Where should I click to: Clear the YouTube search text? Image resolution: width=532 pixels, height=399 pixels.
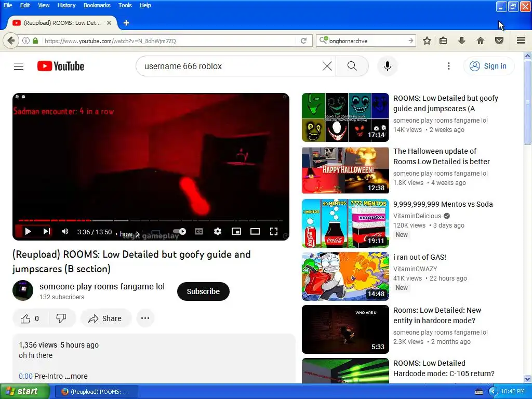pyautogui.click(x=327, y=66)
